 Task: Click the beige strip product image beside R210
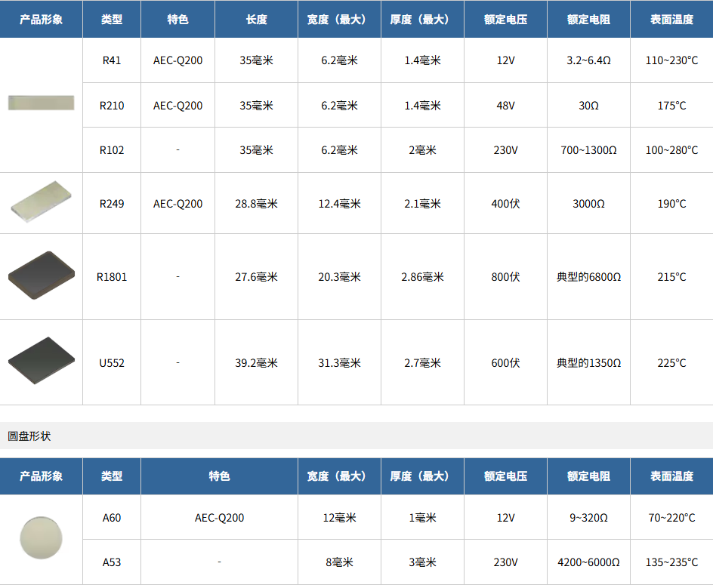point(41,103)
